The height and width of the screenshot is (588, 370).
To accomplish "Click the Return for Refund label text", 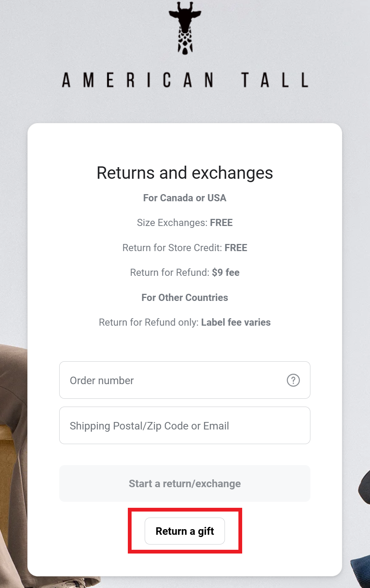I will [169, 272].
